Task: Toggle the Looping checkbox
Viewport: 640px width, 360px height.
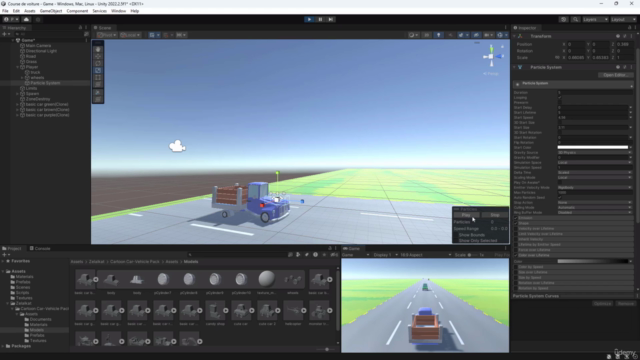Action: [560, 98]
